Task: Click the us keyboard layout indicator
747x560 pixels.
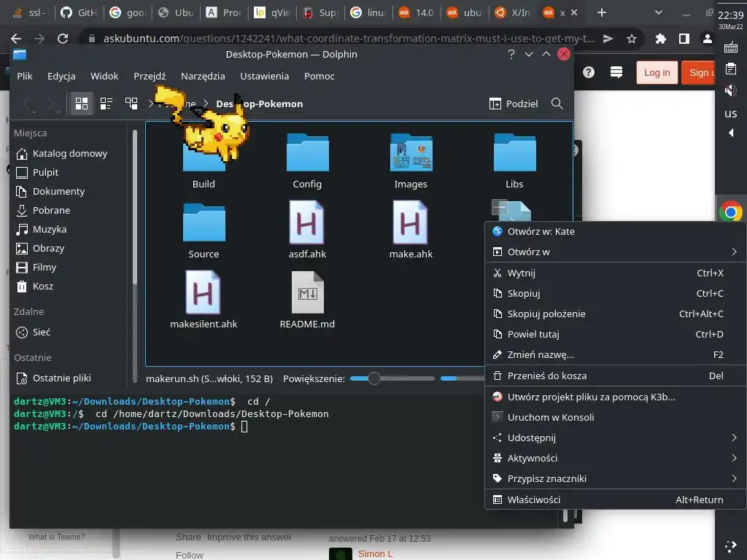Action: coord(731,113)
